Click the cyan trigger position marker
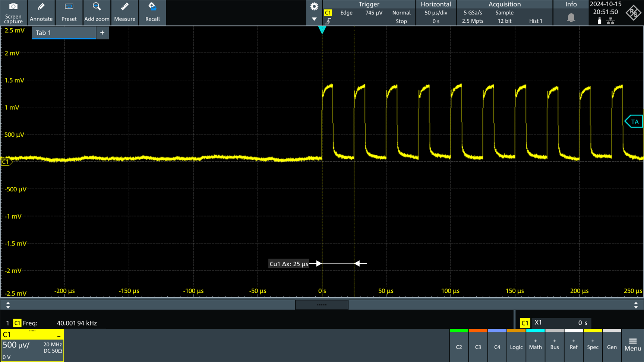The height and width of the screenshot is (362, 644). pos(322,30)
